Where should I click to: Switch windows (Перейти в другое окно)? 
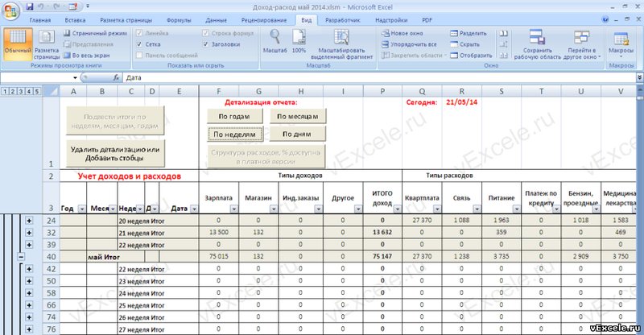point(582,44)
